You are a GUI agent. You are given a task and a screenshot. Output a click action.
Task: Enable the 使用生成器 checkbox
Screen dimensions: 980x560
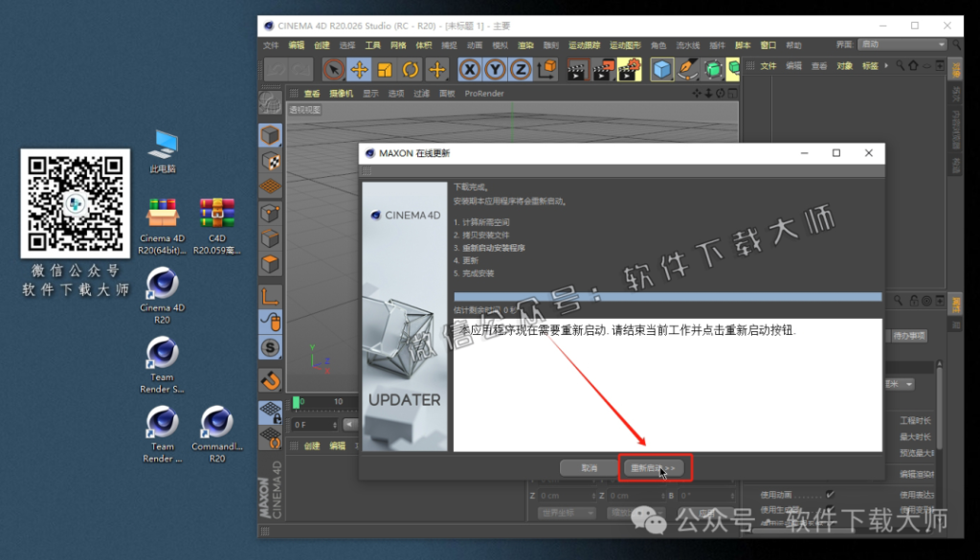pos(830,508)
